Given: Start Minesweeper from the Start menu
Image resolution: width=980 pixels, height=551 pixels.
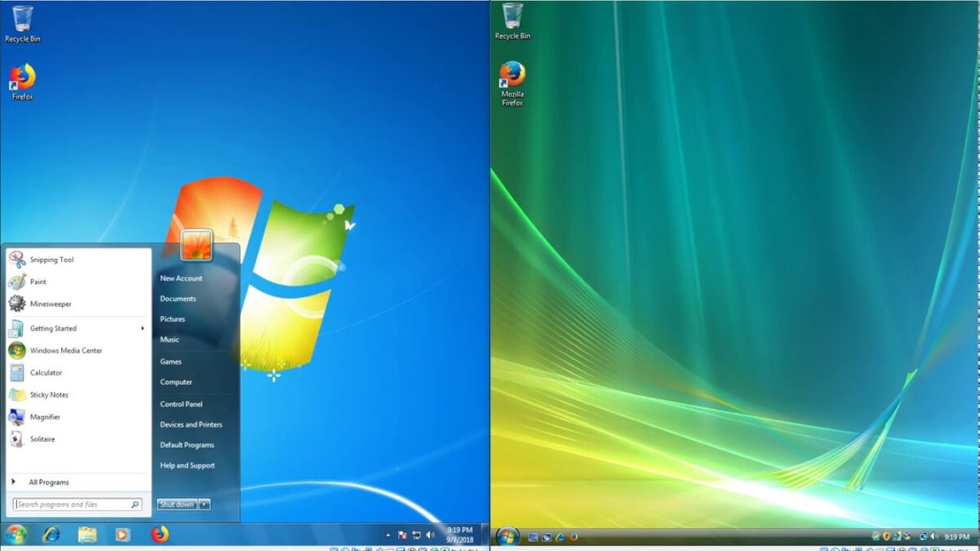Looking at the screenshot, I should pos(78,304).
